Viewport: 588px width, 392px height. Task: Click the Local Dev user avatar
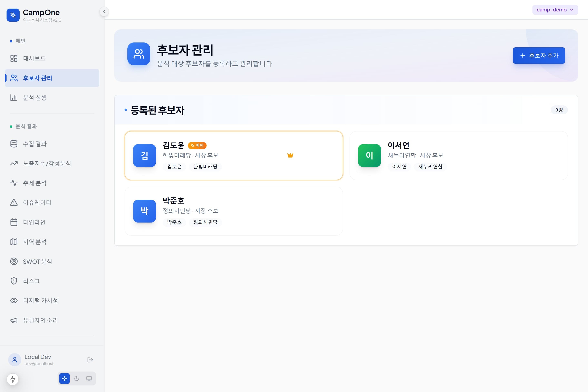click(15, 360)
